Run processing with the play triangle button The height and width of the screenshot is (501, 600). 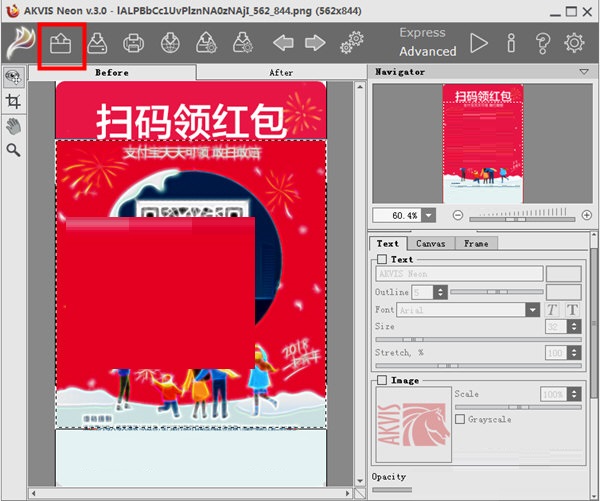point(479,43)
